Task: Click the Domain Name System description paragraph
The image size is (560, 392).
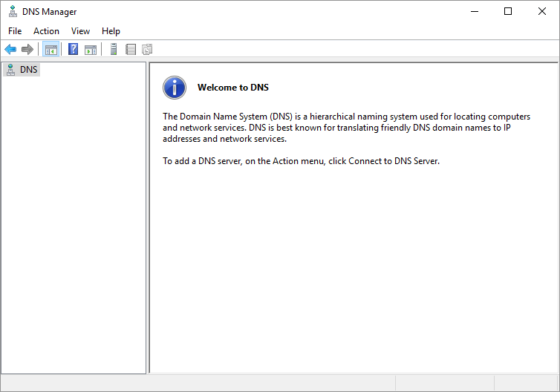Action: coord(346,128)
